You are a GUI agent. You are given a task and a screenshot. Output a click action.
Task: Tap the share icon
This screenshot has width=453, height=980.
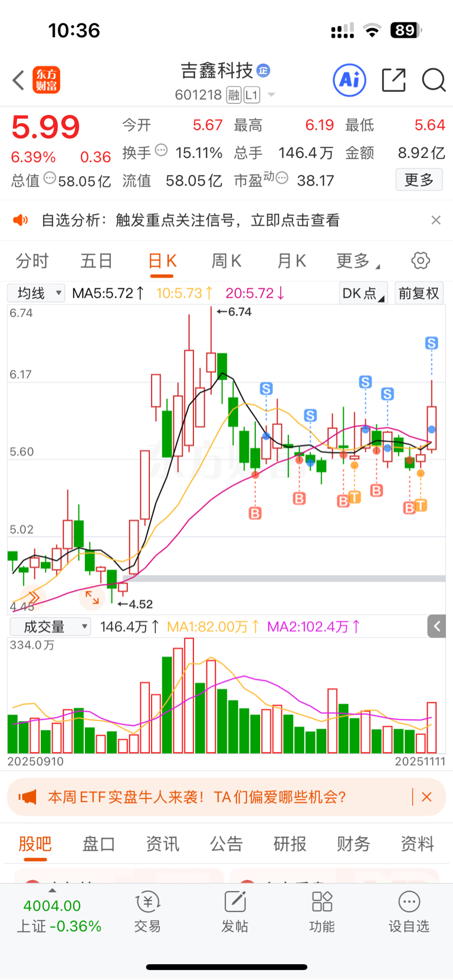tap(393, 80)
